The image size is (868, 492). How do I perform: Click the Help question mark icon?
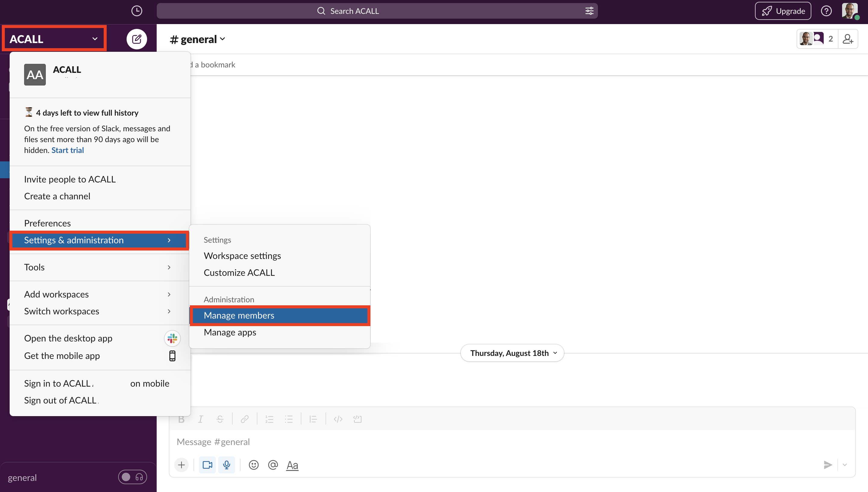coord(826,11)
